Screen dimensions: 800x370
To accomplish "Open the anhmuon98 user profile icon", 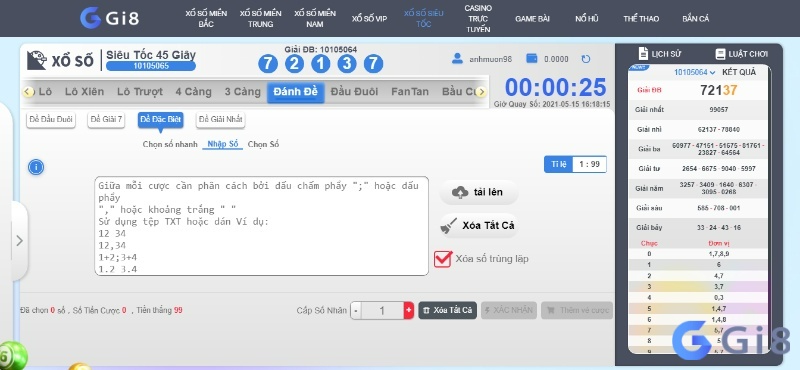I will click(x=457, y=59).
